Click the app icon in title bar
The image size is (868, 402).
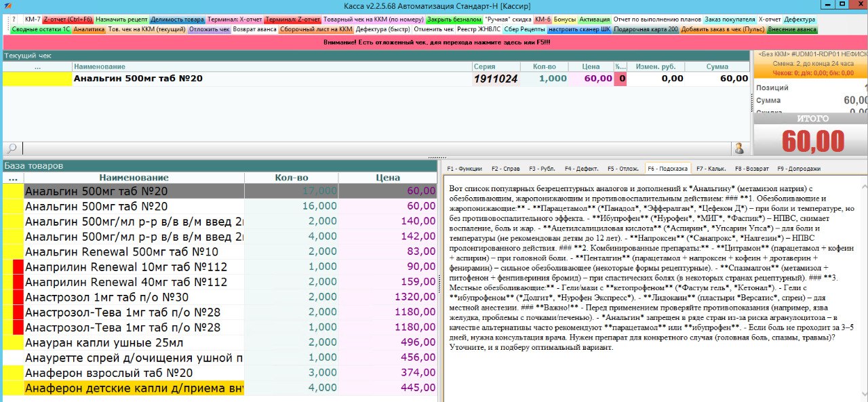(6, 6)
